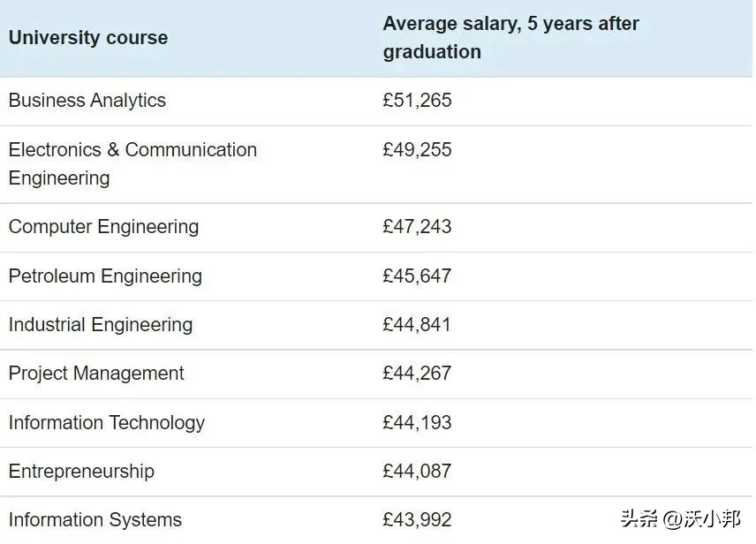Click the Average salary column header
The width and height of the screenshot is (756, 544).
[x=510, y=37]
